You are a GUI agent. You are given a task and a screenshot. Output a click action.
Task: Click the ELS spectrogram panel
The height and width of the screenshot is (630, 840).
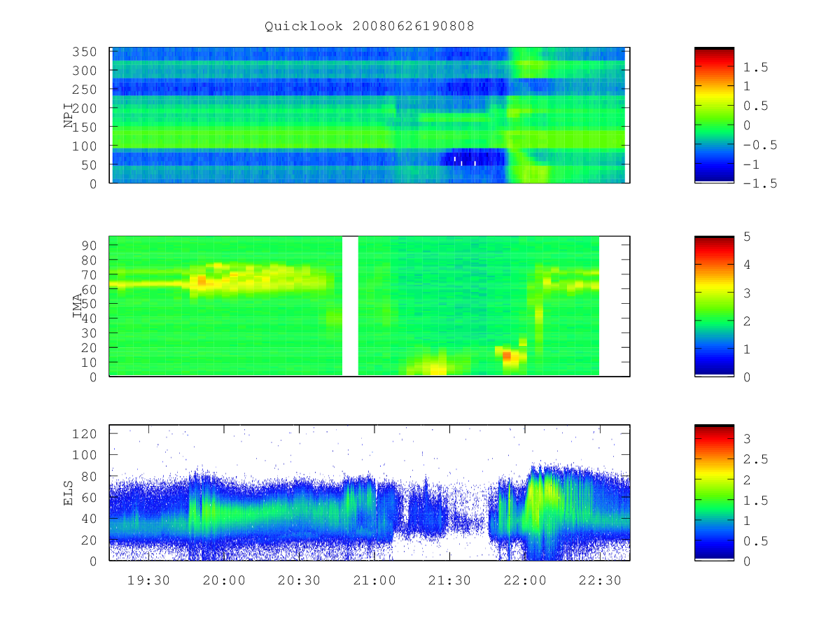tap(370, 493)
